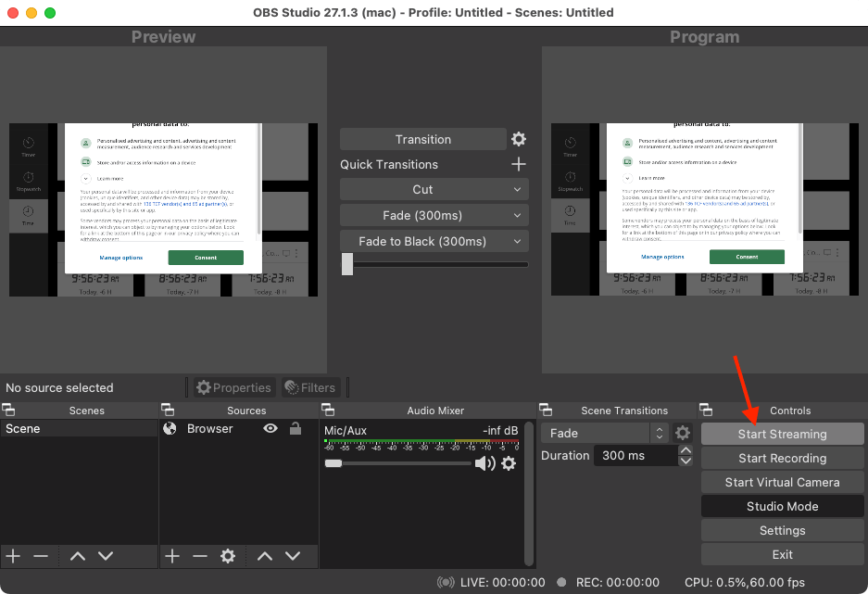Click the Browser source globe icon
Viewport: 868px width, 594px height.
click(170, 428)
